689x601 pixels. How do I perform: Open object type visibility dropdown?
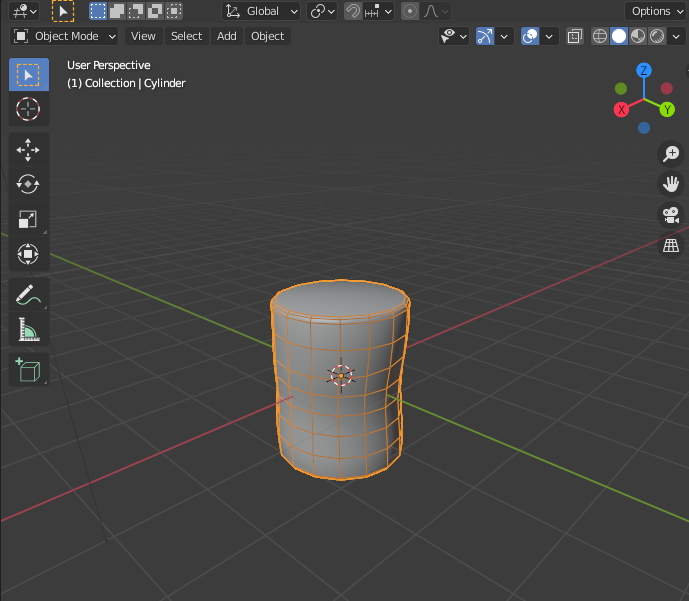coord(453,36)
